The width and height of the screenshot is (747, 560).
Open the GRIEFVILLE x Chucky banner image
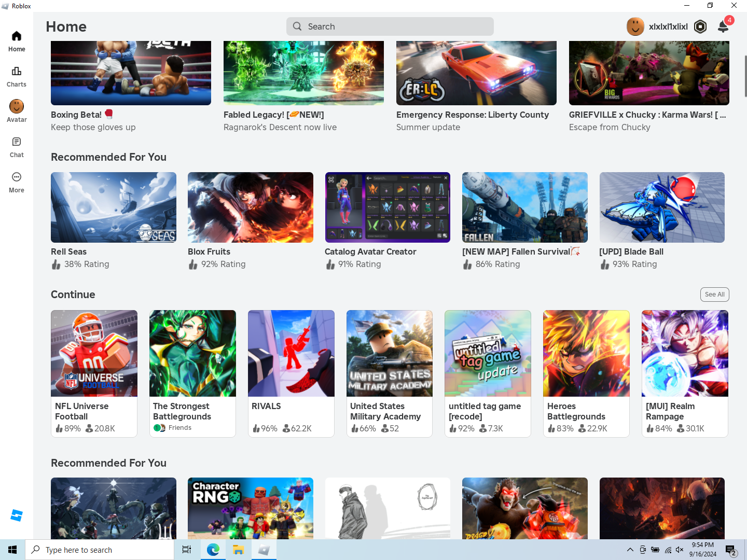[649, 73]
